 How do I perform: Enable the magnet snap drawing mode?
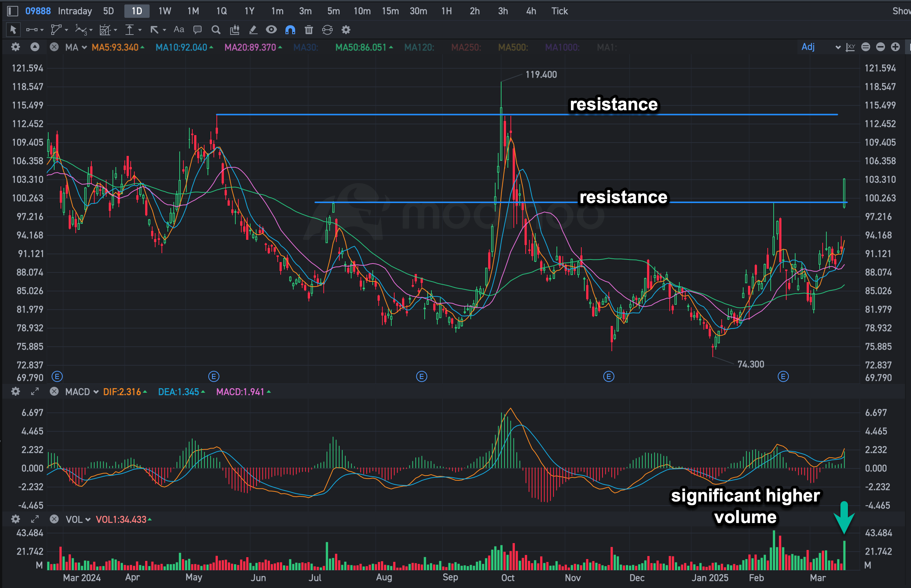click(x=290, y=30)
